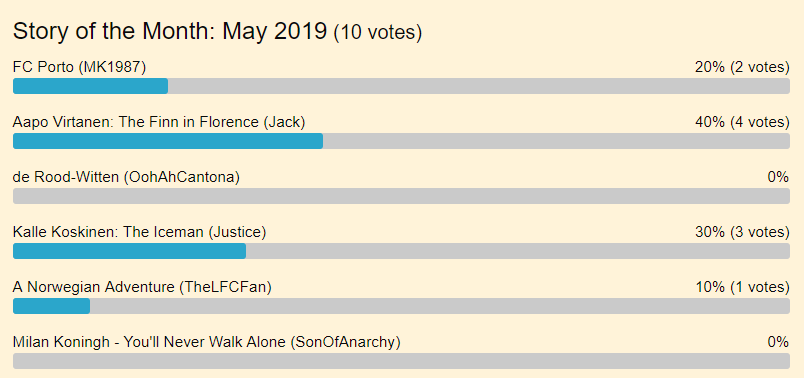Click the blue bar for Kalle Koskinen
Image resolution: width=804 pixels, height=378 pixels.
pos(129,251)
